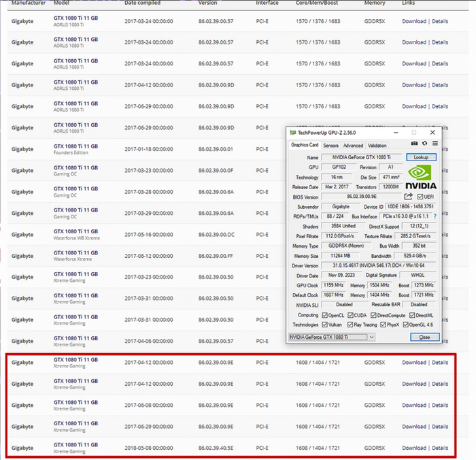Open the GPU selector dropdown in GPU-Z
Screen dimensions: 476x460
pyautogui.click(x=332, y=337)
